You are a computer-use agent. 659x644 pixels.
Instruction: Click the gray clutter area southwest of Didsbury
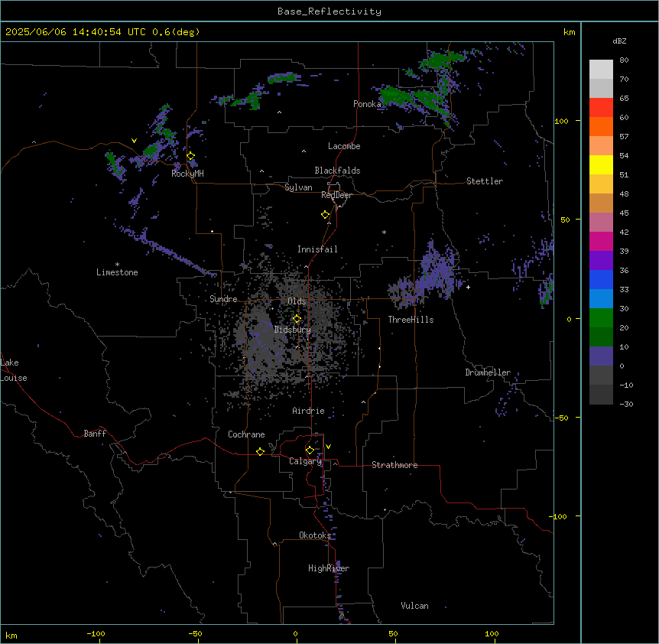click(x=265, y=345)
